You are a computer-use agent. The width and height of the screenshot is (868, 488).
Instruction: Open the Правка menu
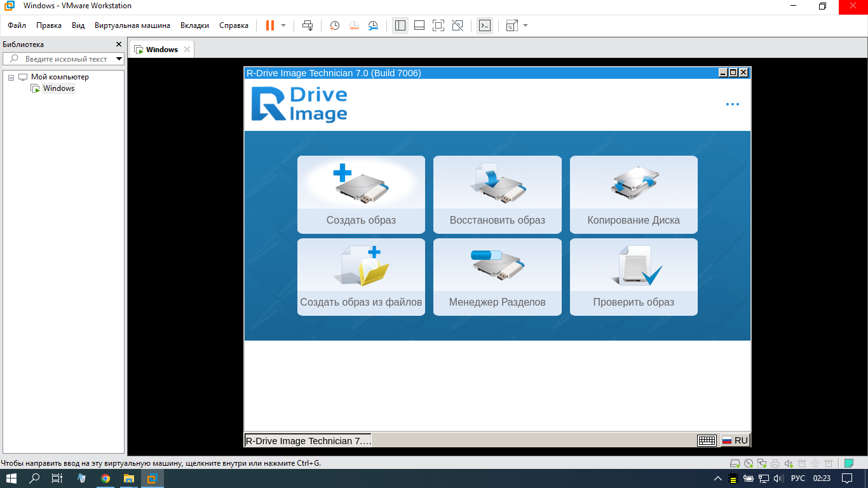tap(49, 25)
